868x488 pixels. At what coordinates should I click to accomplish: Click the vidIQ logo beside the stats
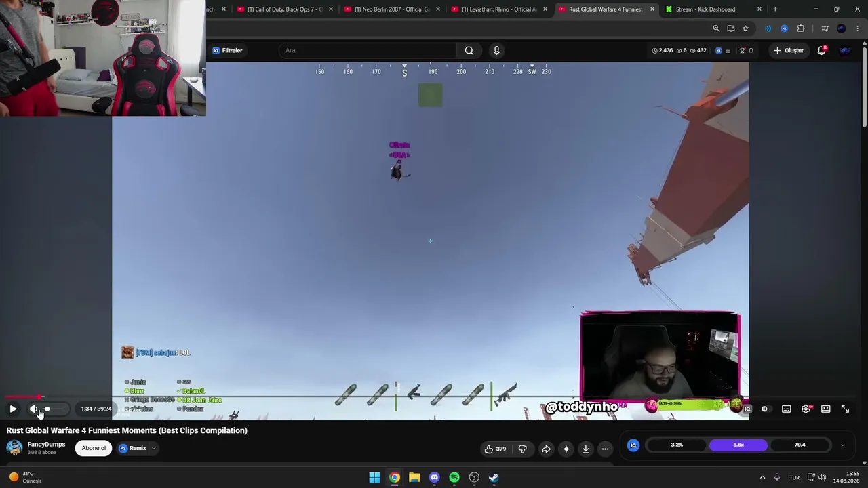tap(633, 445)
